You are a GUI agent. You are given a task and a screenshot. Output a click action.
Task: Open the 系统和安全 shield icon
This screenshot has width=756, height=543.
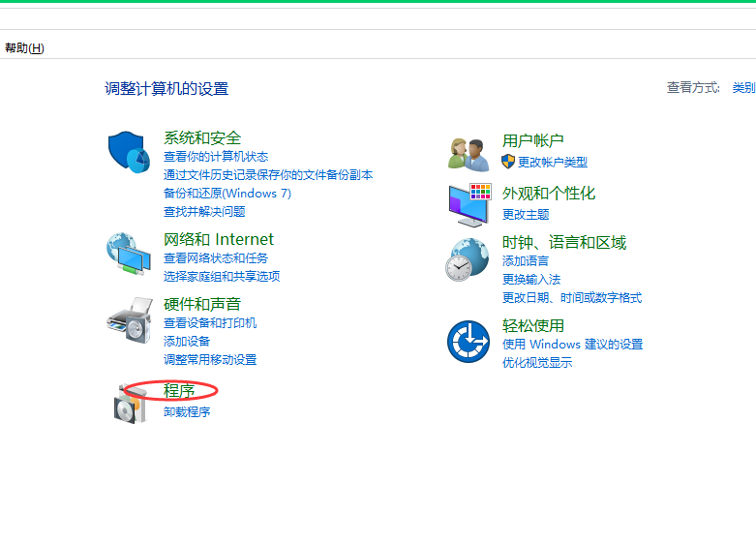[129, 152]
